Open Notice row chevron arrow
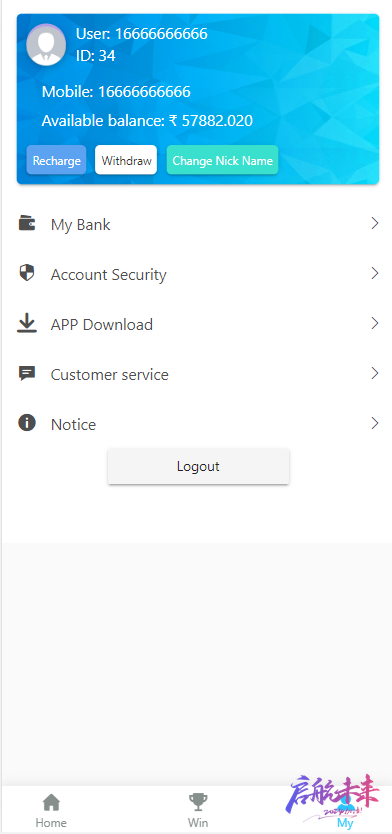The height and width of the screenshot is (834, 392). [x=375, y=423]
